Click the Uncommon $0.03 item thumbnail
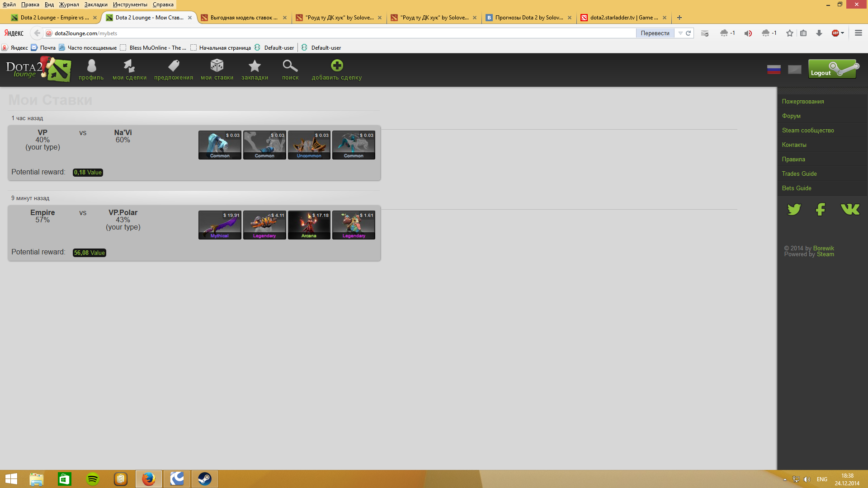868x488 pixels. (309, 145)
